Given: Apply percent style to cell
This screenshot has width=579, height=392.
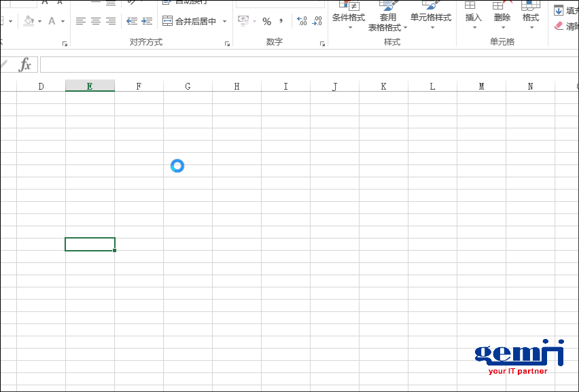Looking at the screenshot, I should (266, 22).
